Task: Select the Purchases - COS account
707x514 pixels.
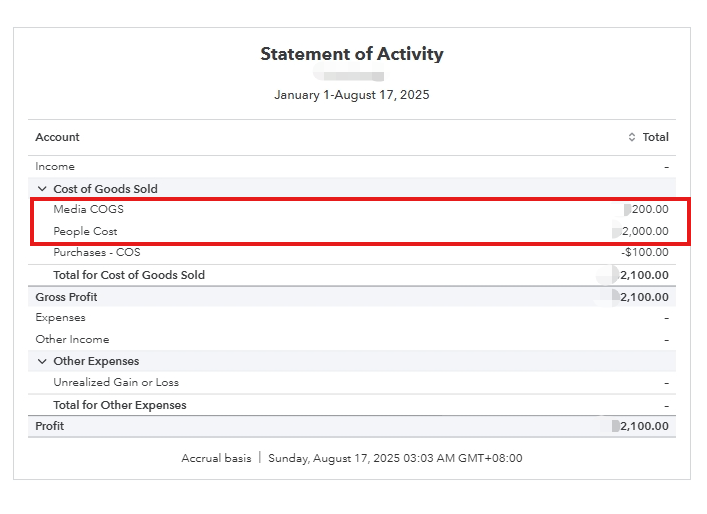Action: point(96,252)
